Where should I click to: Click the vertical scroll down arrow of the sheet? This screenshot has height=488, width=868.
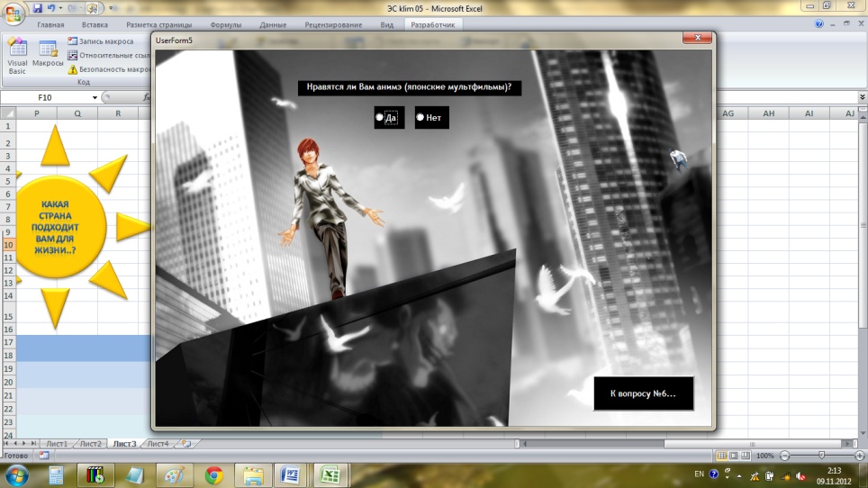863,433
